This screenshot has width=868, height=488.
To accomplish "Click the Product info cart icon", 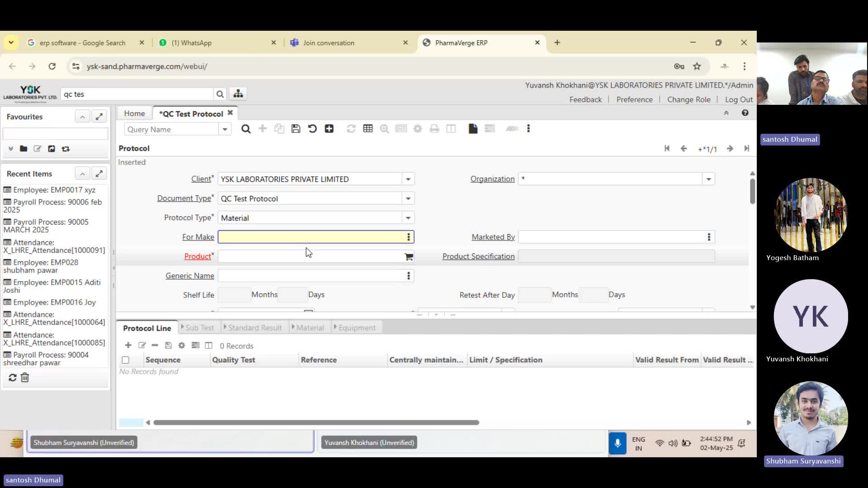I will [x=409, y=257].
